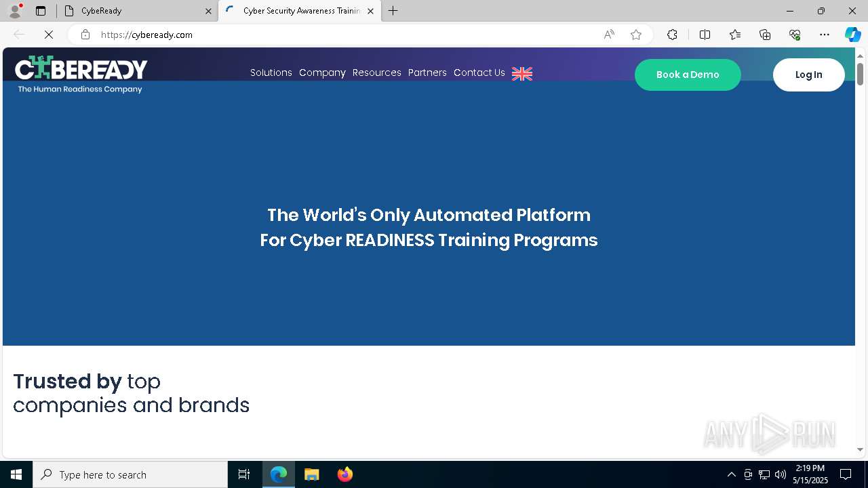Stop loading the page
The image size is (868, 488).
(x=49, y=35)
